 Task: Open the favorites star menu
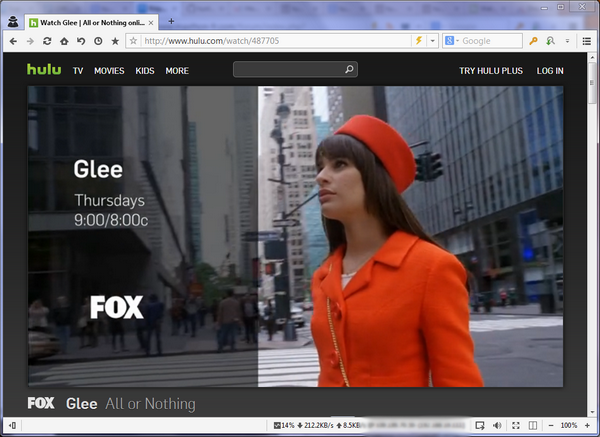pyautogui.click(x=115, y=41)
